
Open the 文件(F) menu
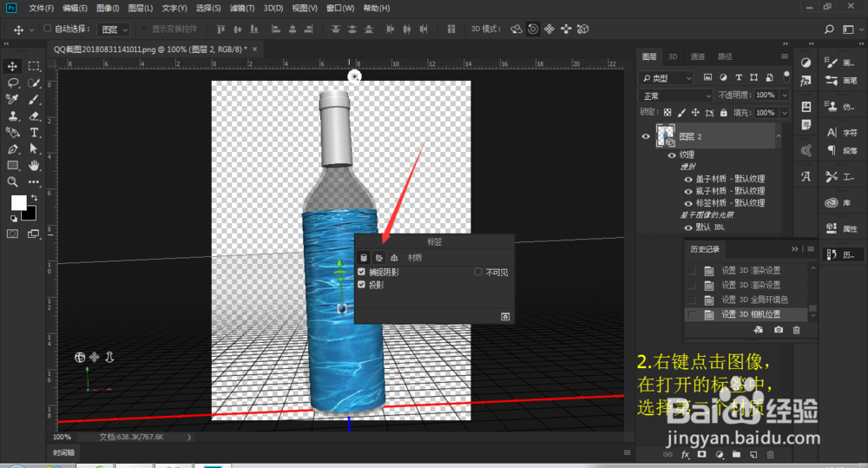(42, 9)
